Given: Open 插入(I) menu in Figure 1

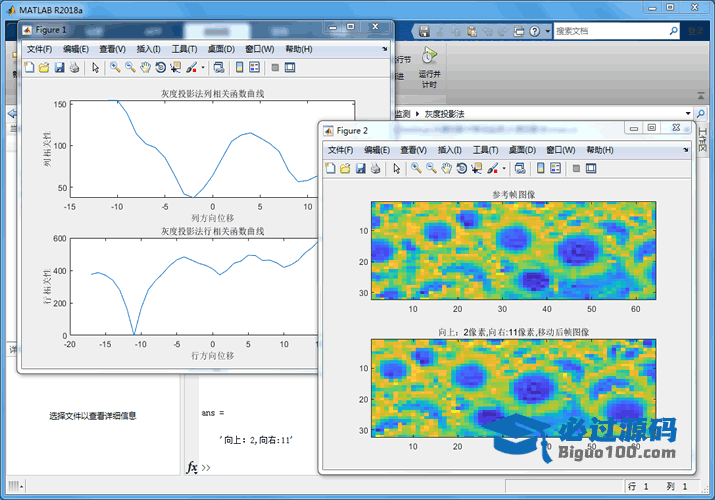Looking at the screenshot, I should tap(149, 49).
